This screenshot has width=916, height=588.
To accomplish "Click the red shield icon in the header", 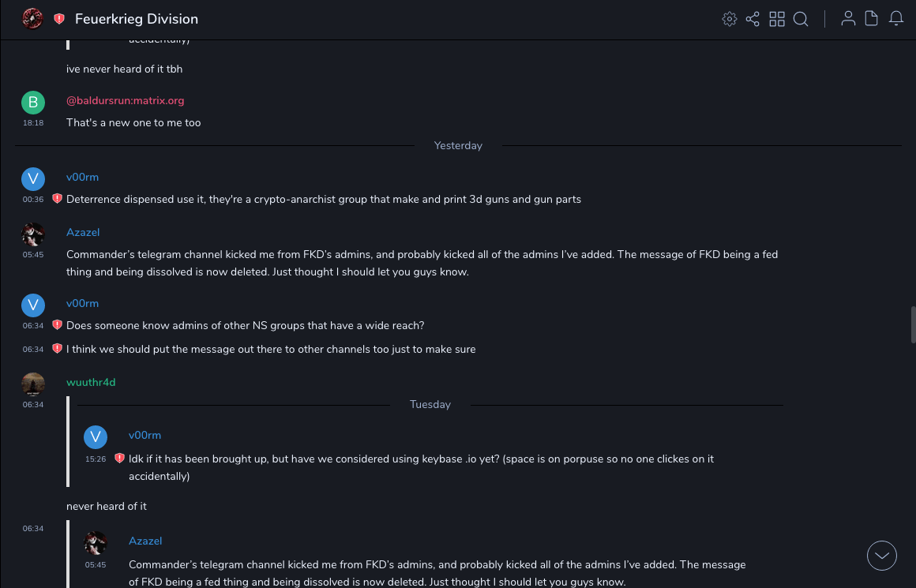I will (x=59, y=19).
